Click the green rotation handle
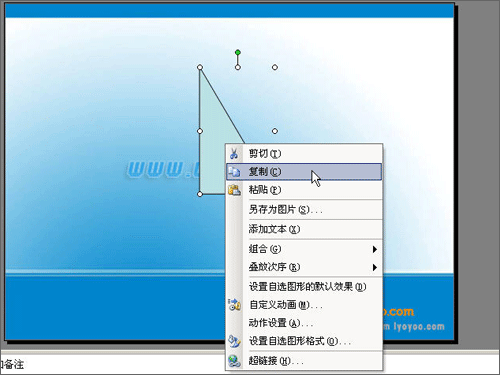The height and width of the screenshot is (375, 500). 238,52
